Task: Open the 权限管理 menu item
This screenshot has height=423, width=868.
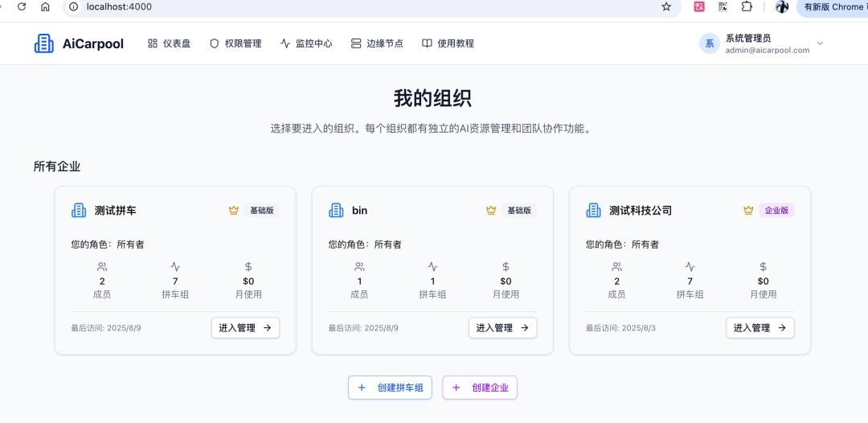Action: (235, 43)
